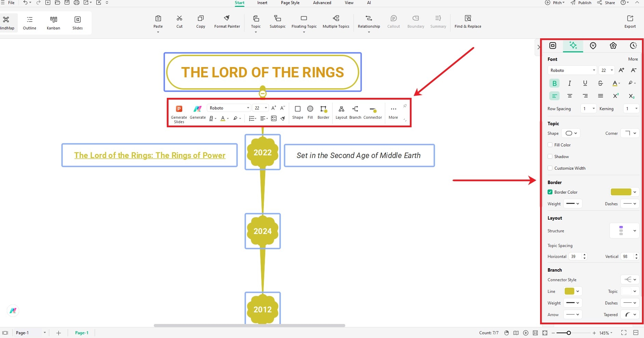Image resolution: width=644 pixels, height=338 pixels.
Task: Toggle Italic in the right Font panel
Action: 569,83
